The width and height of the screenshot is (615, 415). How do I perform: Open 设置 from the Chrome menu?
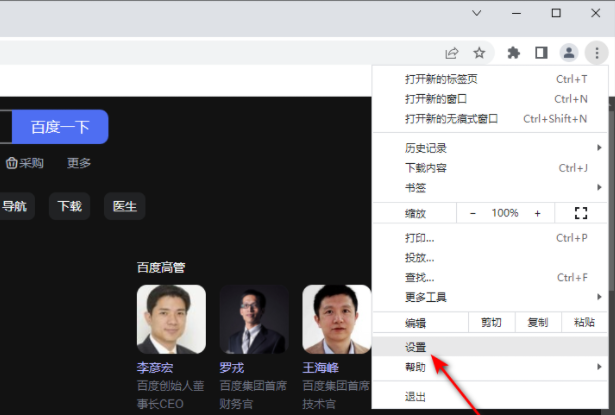click(x=489, y=347)
